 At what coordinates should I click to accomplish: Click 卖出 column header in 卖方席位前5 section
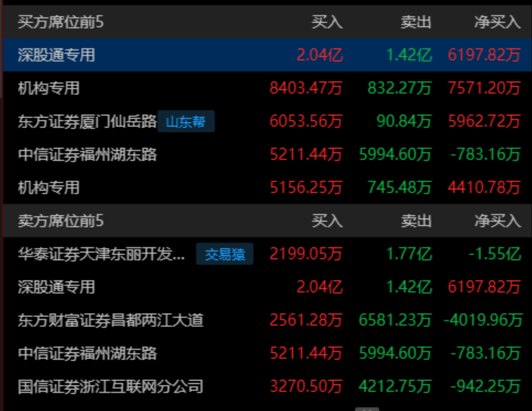pos(416,221)
